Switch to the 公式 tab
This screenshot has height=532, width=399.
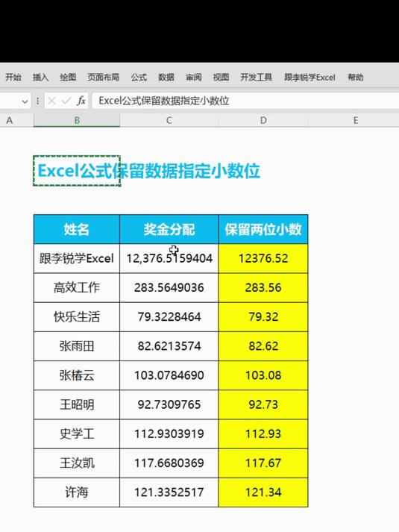click(139, 78)
